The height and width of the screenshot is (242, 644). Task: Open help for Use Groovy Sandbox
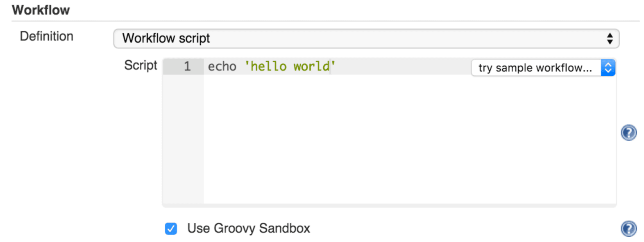(628, 228)
